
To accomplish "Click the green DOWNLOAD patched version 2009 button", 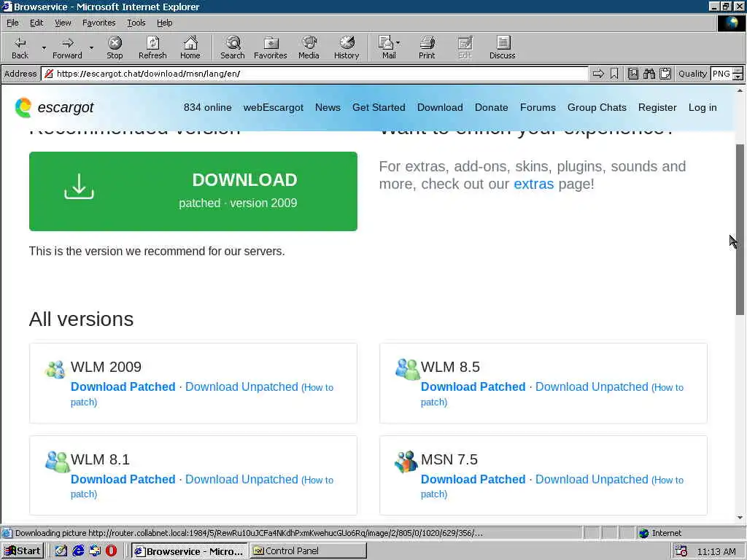I will pos(193,192).
